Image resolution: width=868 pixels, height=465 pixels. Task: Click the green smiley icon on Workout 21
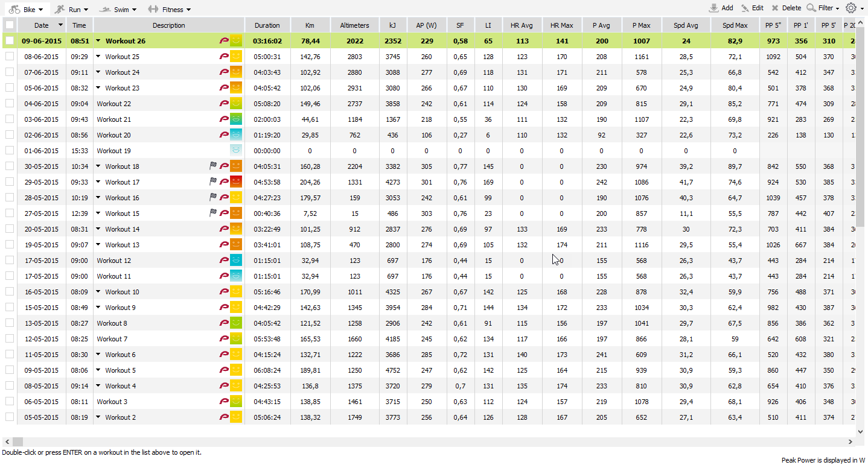[235, 119]
